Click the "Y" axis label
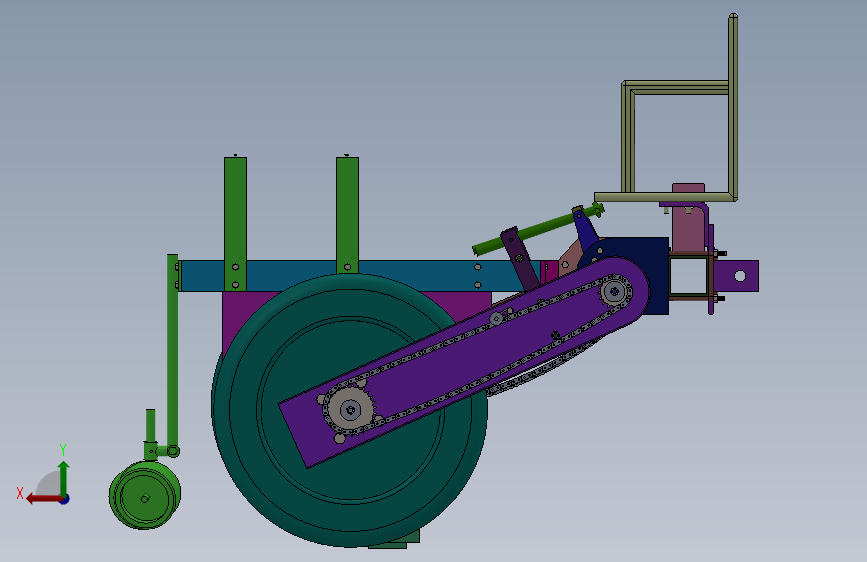This screenshot has width=867, height=562. click(63, 450)
